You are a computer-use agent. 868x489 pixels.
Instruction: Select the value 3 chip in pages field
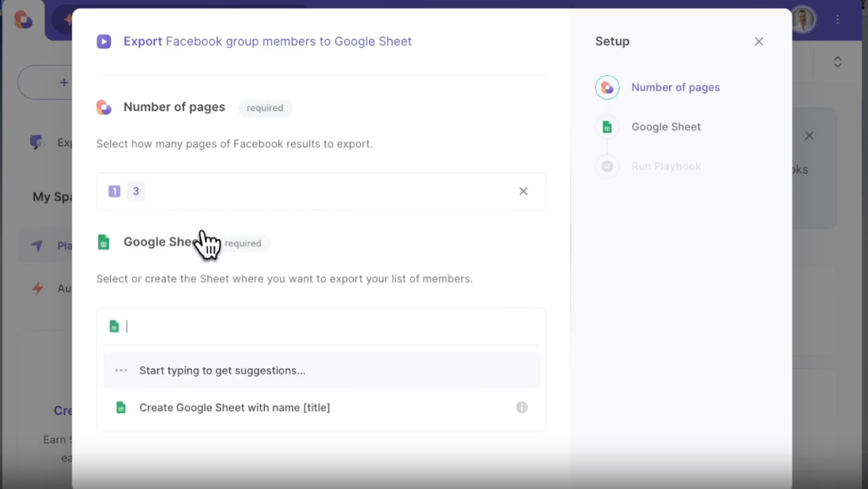pos(136,191)
